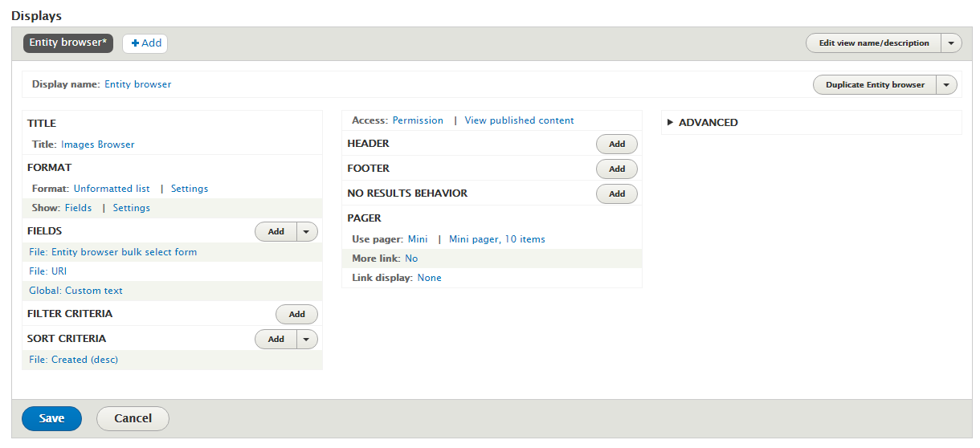The width and height of the screenshot is (980, 448).
Task: Click the Unformatted list format link
Action: [x=112, y=189]
